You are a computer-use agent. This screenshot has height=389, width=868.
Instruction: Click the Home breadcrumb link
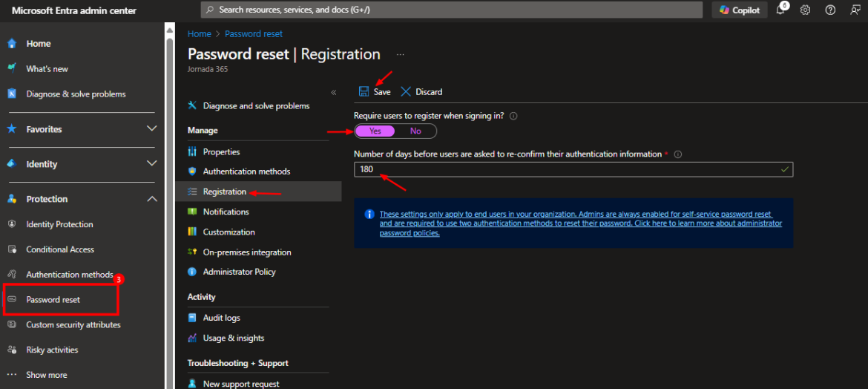[199, 34]
